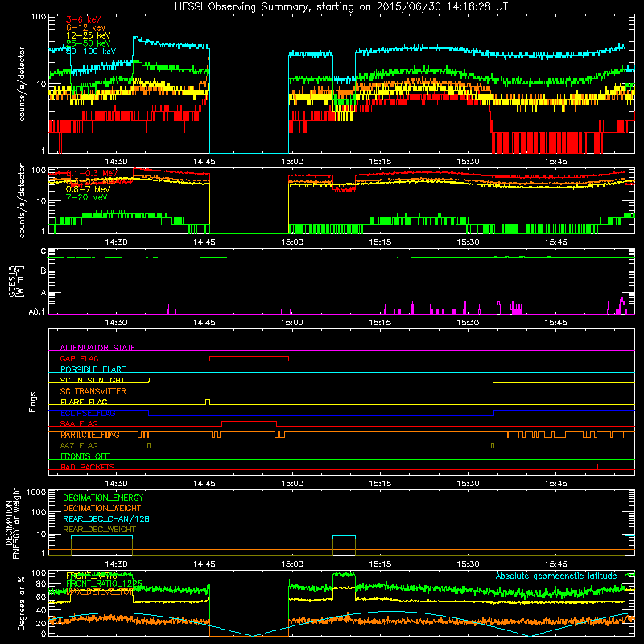Click the 80 tick in Degrees panel
The height and width of the screenshot is (644, 644).
point(41,584)
